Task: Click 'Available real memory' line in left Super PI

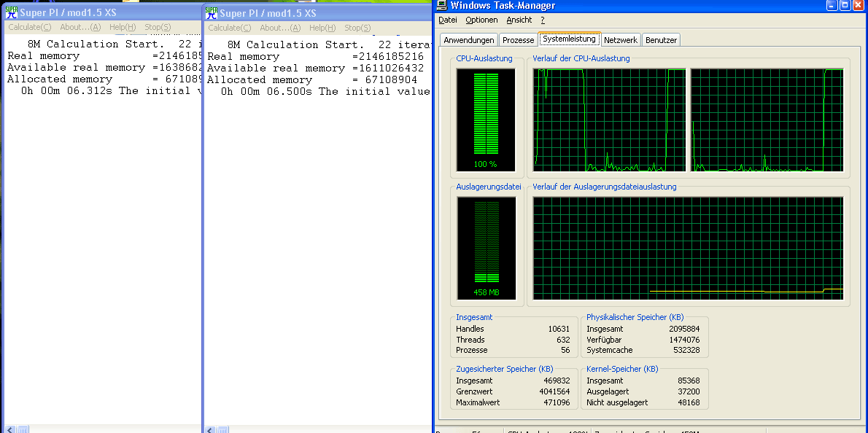Action: (104, 68)
